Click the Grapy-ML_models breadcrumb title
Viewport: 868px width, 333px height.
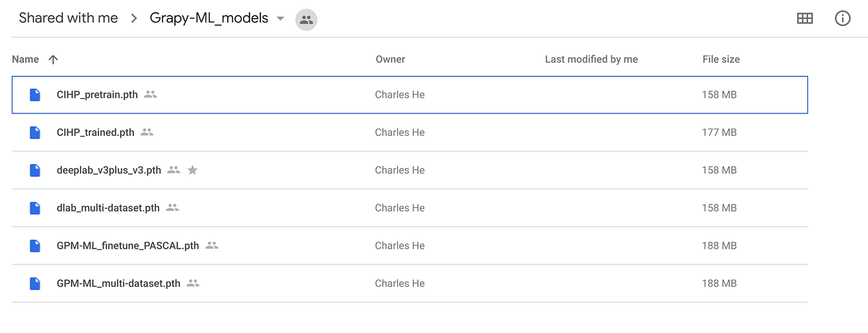coord(209,18)
